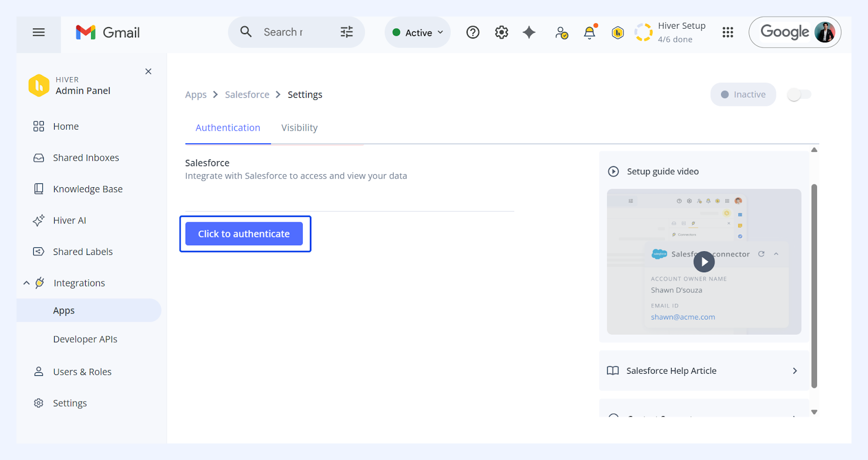Open the Salesforce Help Article

704,371
